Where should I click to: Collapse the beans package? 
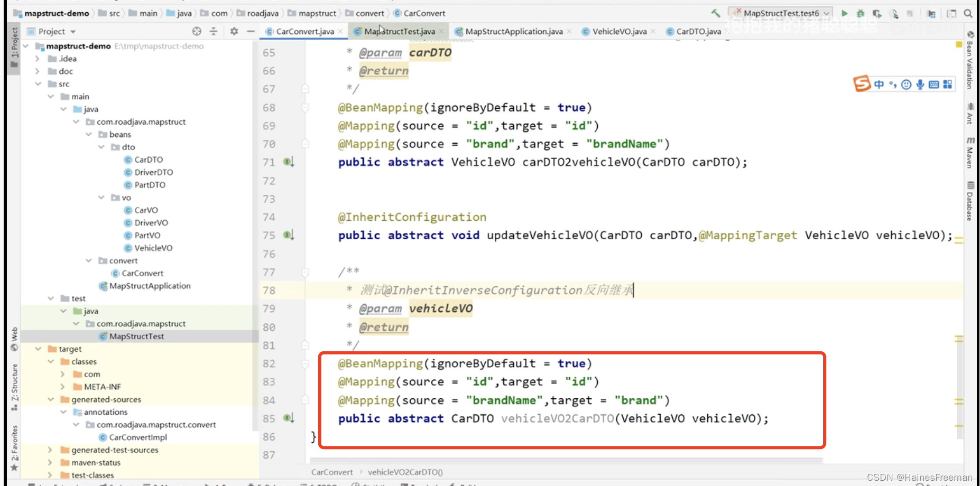coord(89,134)
